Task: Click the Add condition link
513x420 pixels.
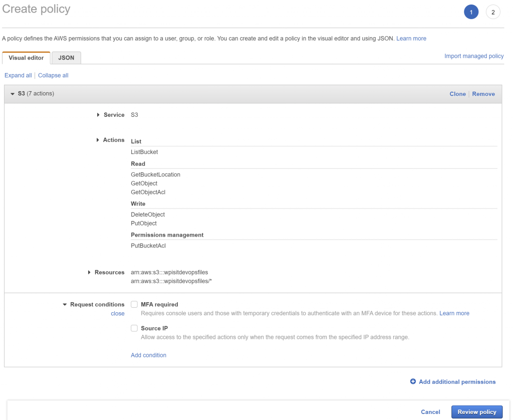Action: [x=148, y=355]
